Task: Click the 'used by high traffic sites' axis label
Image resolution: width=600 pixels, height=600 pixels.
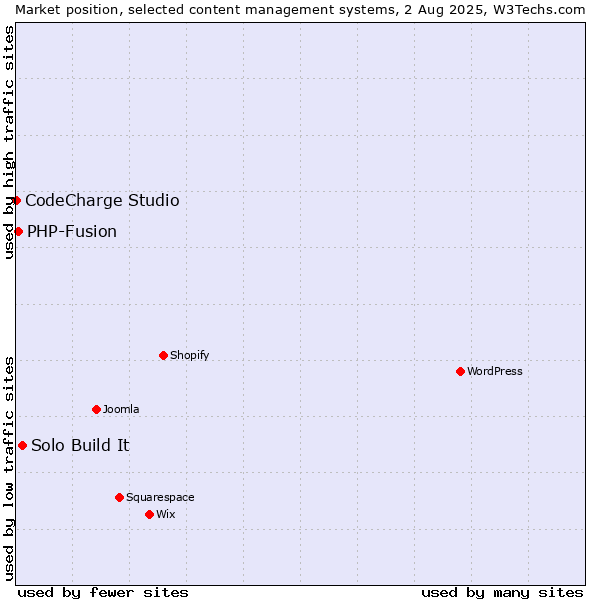Action: (9, 142)
